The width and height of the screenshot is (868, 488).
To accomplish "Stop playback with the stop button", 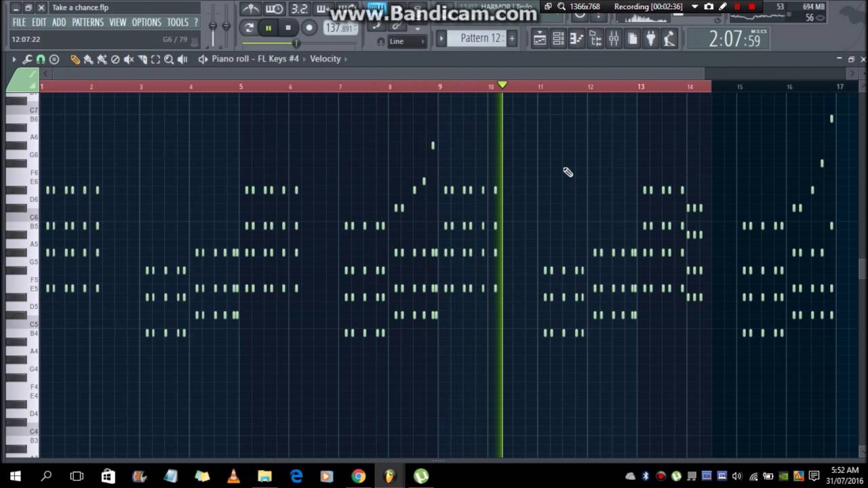I will (288, 28).
